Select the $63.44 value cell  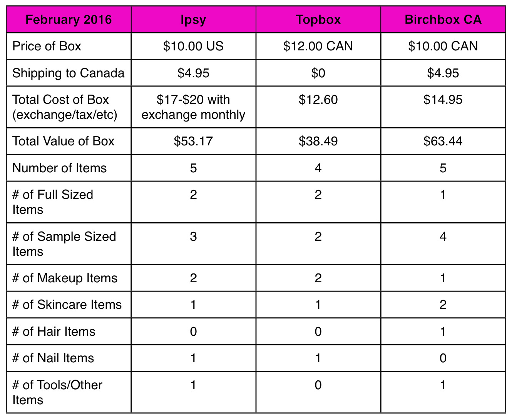pos(443,141)
